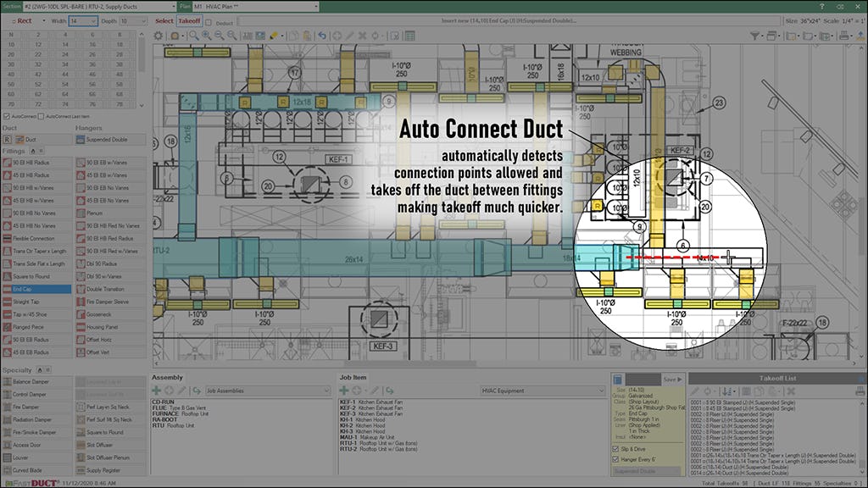The width and height of the screenshot is (868, 488).
Task: Click the edit pencil icon in the Takeoff List
Action: [x=695, y=391]
